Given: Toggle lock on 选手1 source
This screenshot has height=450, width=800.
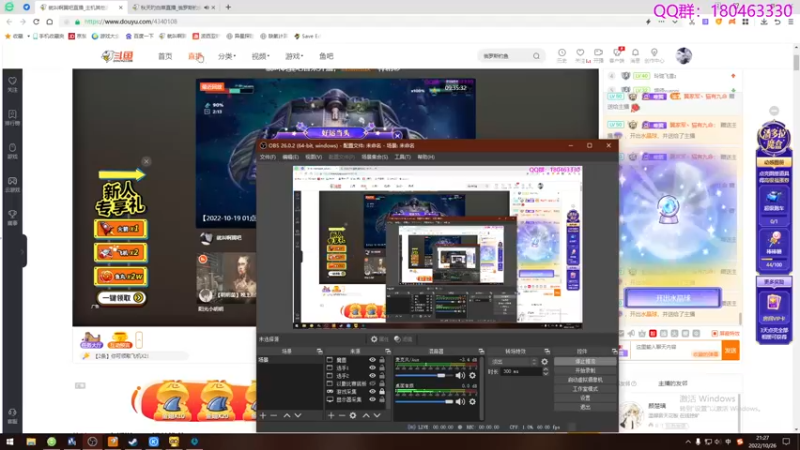Looking at the screenshot, I should (x=382, y=368).
